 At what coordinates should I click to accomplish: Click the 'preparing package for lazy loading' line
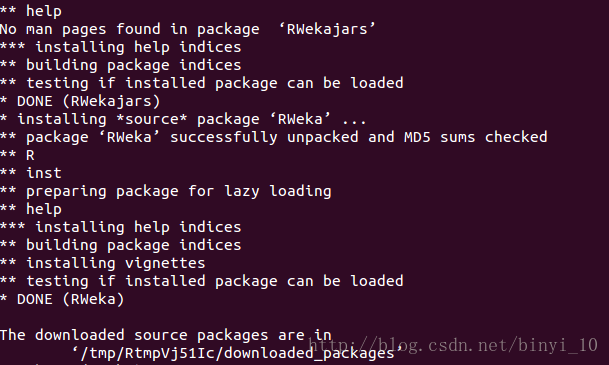[165, 191]
